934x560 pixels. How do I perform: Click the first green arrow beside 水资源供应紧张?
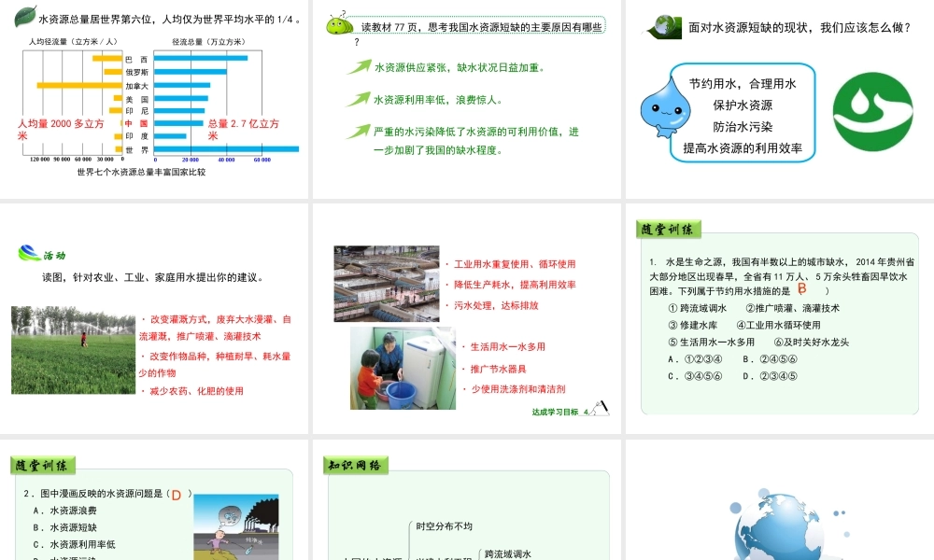(x=360, y=66)
